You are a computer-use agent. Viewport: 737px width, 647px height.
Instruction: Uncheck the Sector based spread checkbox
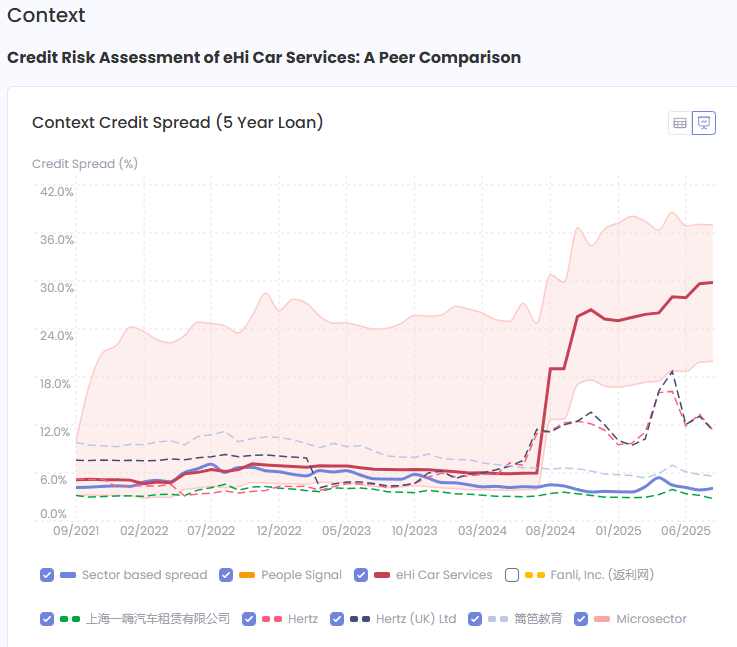pos(47,575)
